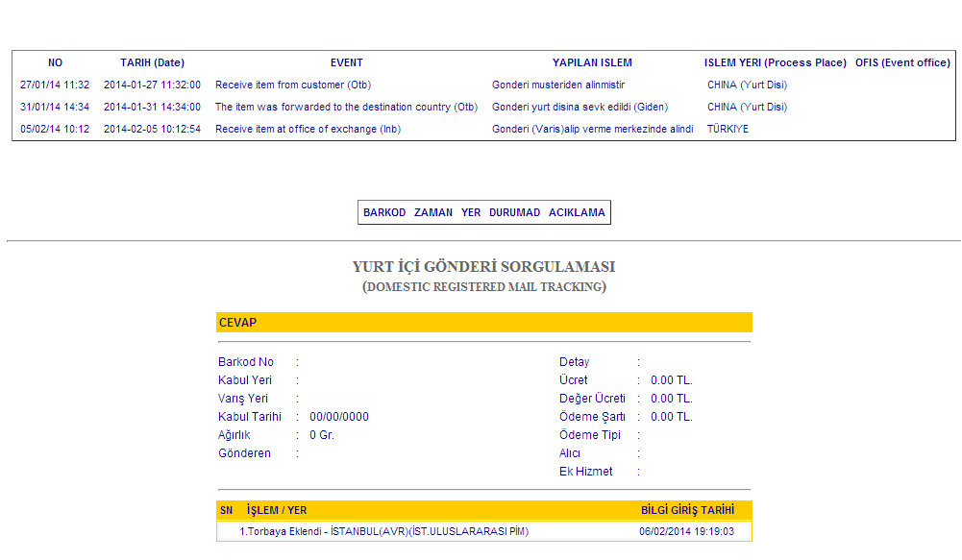Click the EVENT column header
The image size is (962, 560).
[347, 62]
